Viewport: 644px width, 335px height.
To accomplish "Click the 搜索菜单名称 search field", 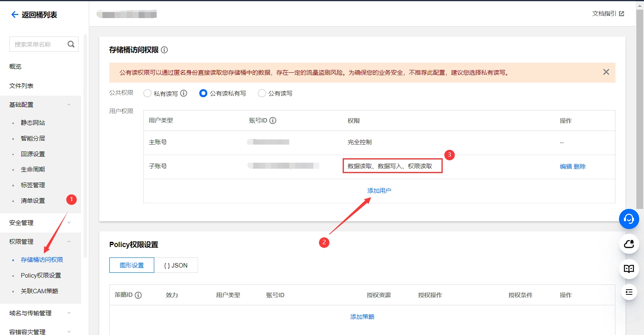I will (38, 44).
